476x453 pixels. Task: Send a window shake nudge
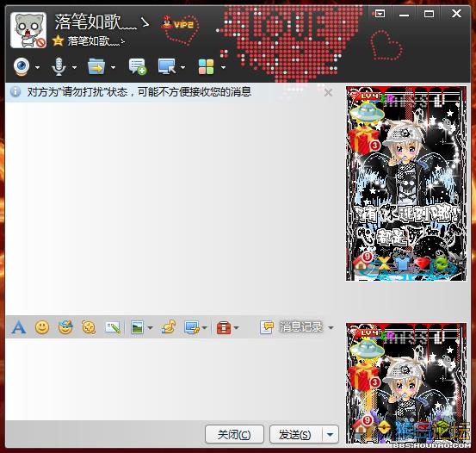coord(89,327)
